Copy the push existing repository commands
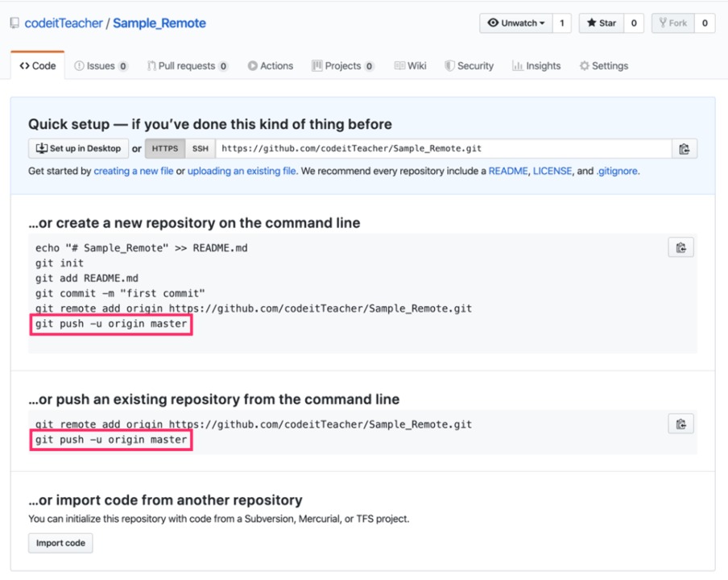 680,424
